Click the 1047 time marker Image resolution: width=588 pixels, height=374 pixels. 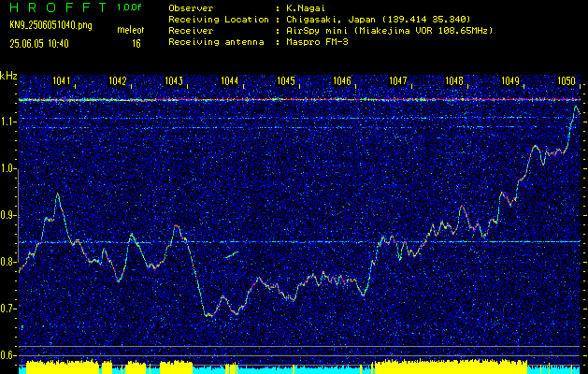[x=398, y=80]
